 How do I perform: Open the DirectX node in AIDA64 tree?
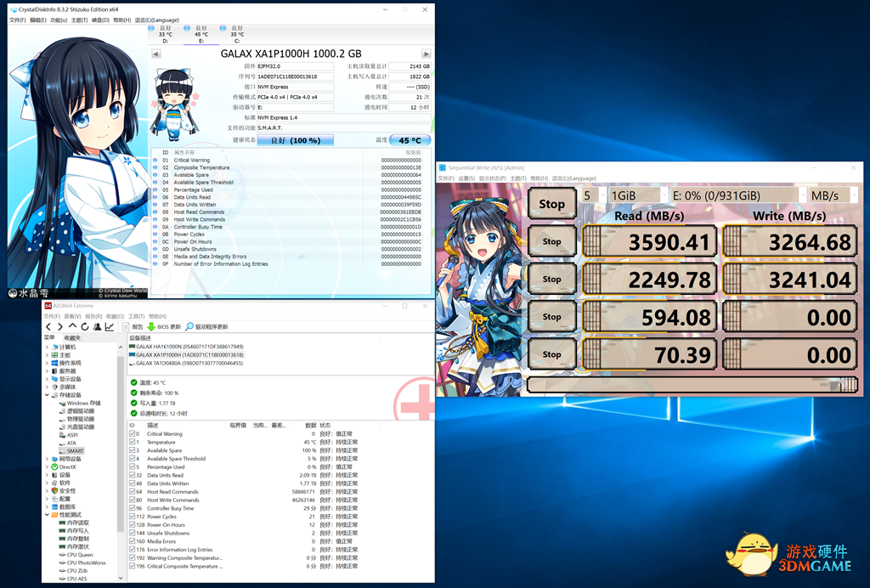63,467
